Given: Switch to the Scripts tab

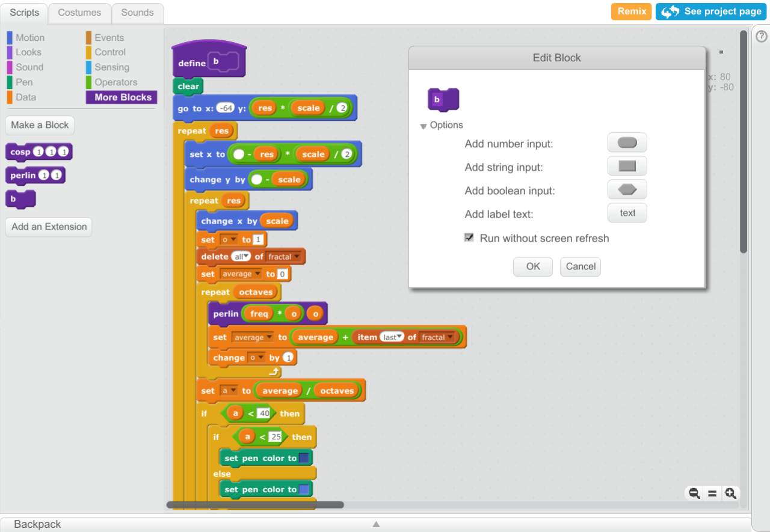Looking at the screenshot, I should coord(25,13).
